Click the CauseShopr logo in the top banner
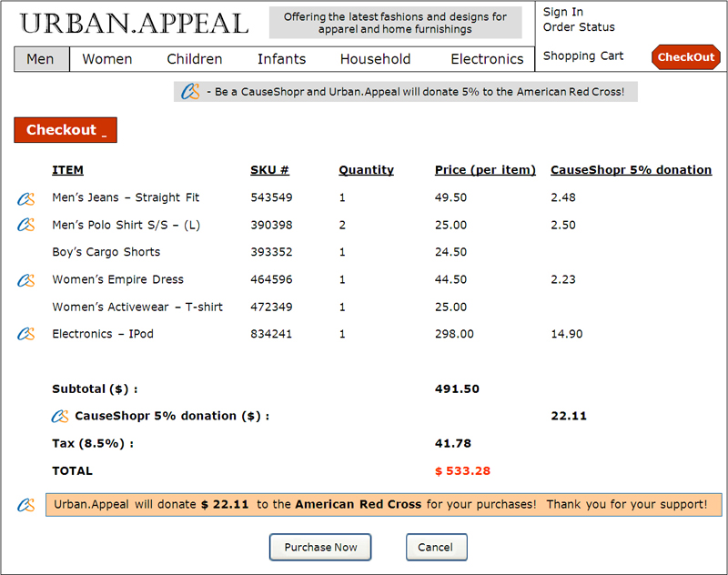Viewport: 728px width, 575px height. pyautogui.click(x=190, y=91)
